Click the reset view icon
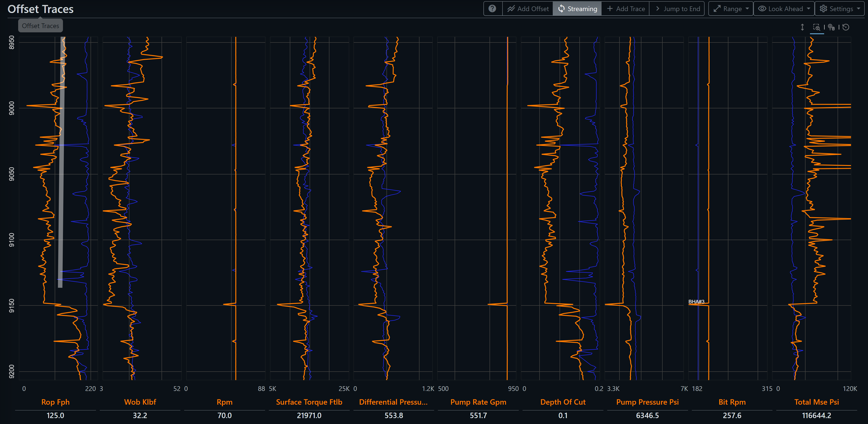 click(x=846, y=27)
